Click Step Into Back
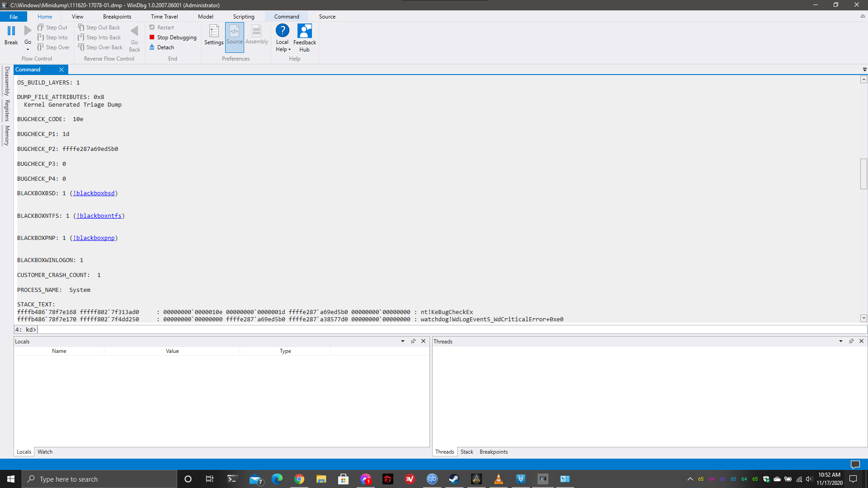Image resolution: width=868 pixels, height=488 pixels. click(99, 38)
